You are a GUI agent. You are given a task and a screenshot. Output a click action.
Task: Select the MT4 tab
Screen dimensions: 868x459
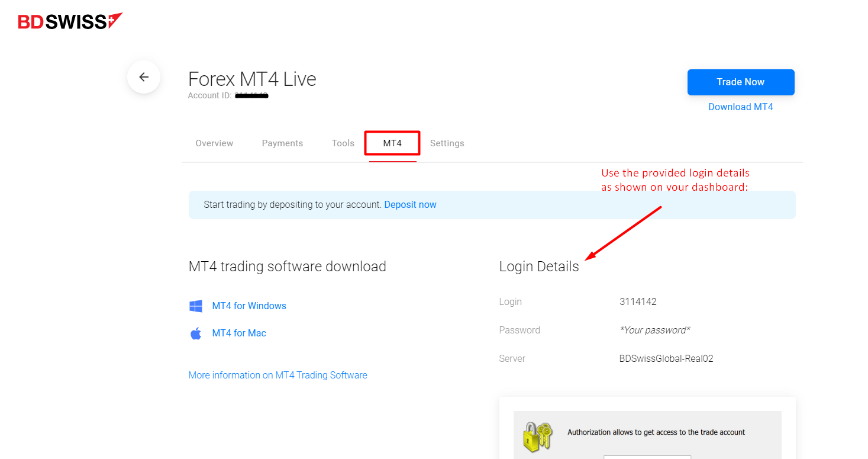pyautogui.click(x=392, y=143)
